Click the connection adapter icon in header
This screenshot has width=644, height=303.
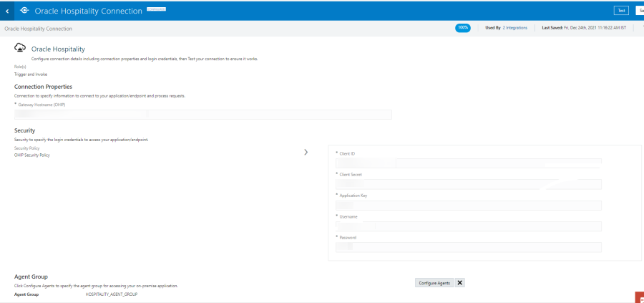(x=24, y=11)
